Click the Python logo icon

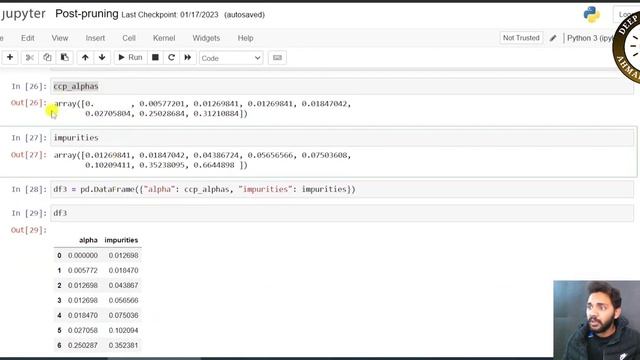tap(591, 15)
